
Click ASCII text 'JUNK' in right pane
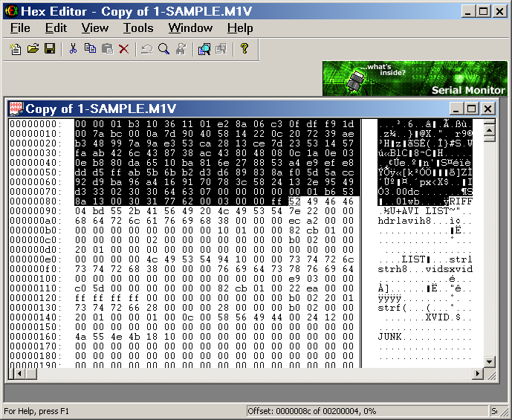389,337
